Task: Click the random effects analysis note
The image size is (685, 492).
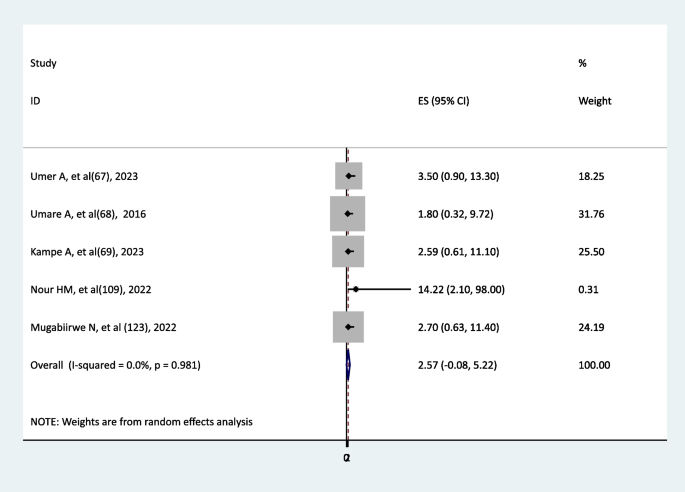Action: pos(141,421)
